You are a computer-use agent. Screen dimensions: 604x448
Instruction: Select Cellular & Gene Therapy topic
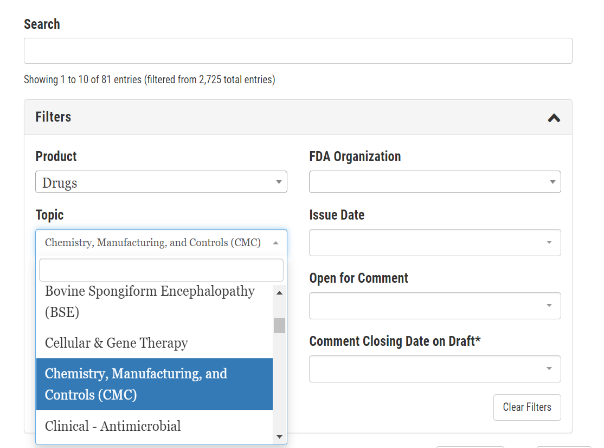pos(154,343)
